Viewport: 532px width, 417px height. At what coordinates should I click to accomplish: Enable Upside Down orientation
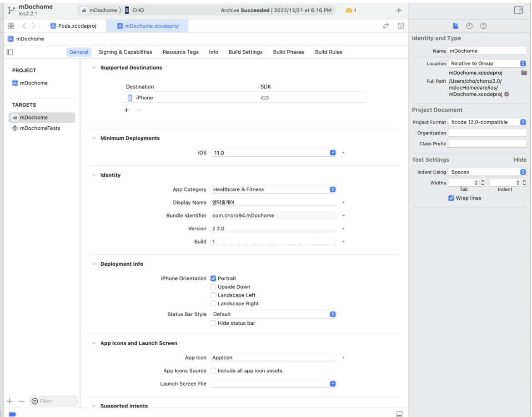pos(213,287)
